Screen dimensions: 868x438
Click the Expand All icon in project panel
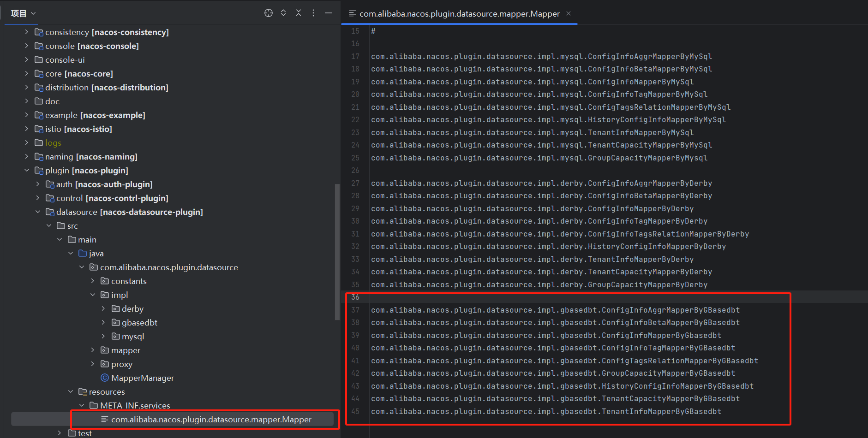(283, 13)
